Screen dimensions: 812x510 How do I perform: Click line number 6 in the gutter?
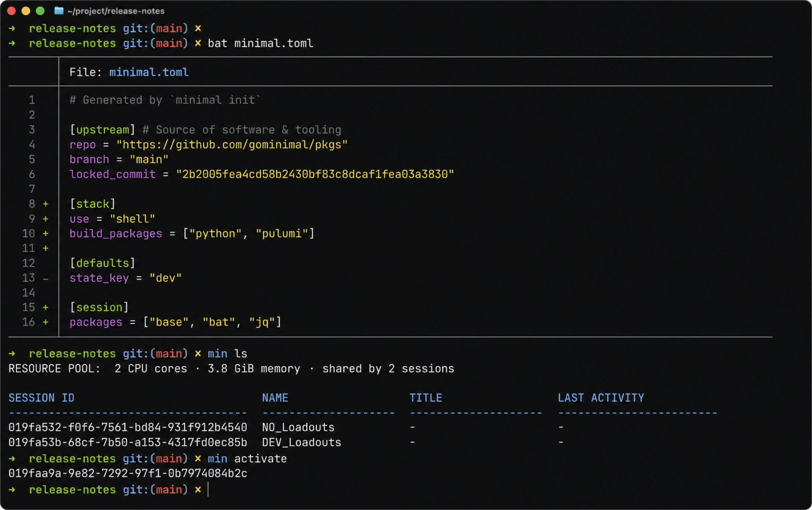32,174
